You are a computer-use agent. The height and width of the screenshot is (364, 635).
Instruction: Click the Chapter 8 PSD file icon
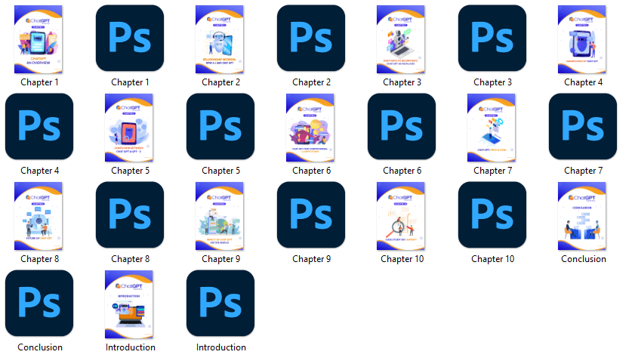[130, 215]
